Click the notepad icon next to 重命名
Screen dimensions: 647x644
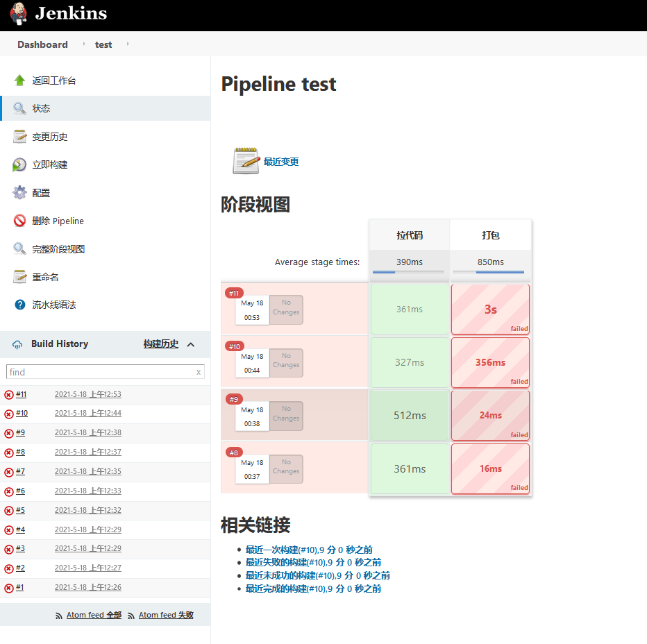tap(19, 276)
